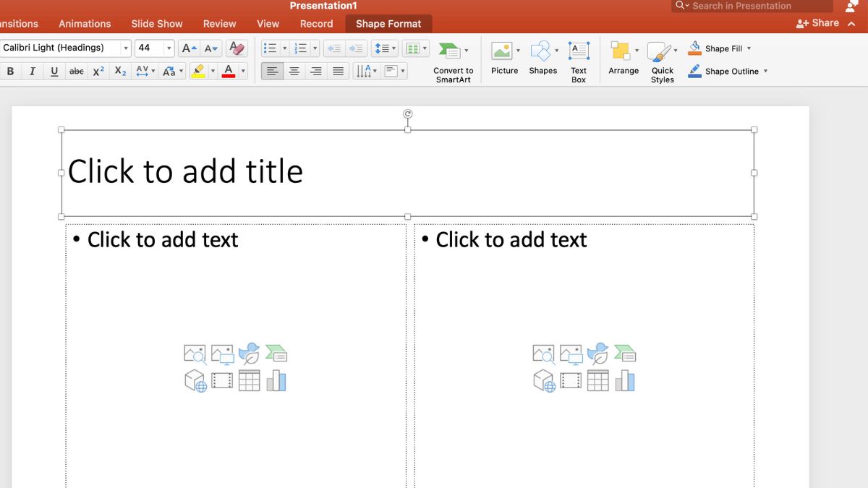The image size is (868, 488).
Task: Expand the font size dropdown
Action: (x=169, y=48)
